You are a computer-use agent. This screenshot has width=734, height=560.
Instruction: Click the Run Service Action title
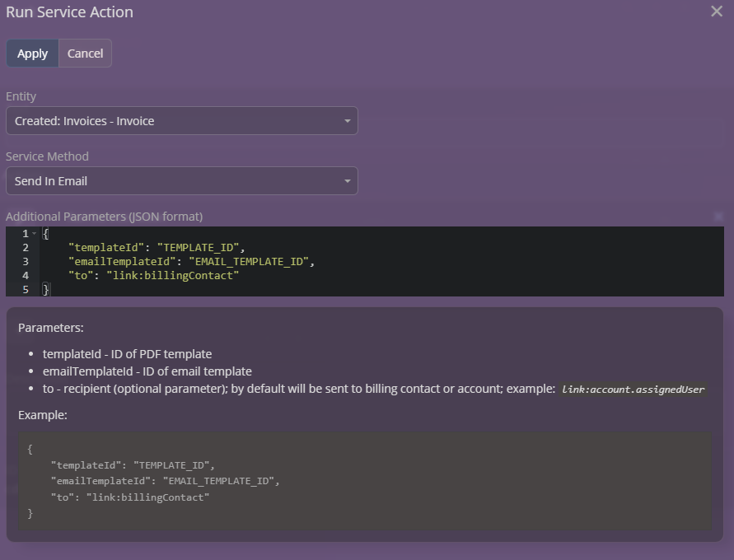69,12
